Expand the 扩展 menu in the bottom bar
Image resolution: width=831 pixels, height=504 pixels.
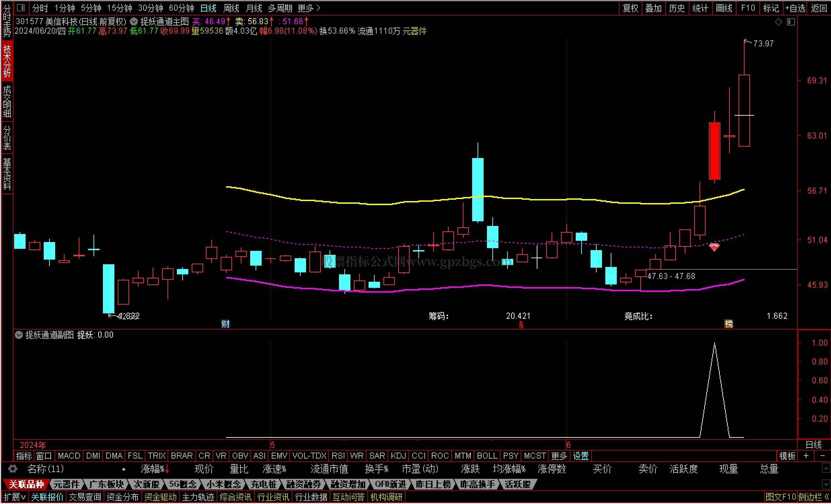click(x=15, y=497)
